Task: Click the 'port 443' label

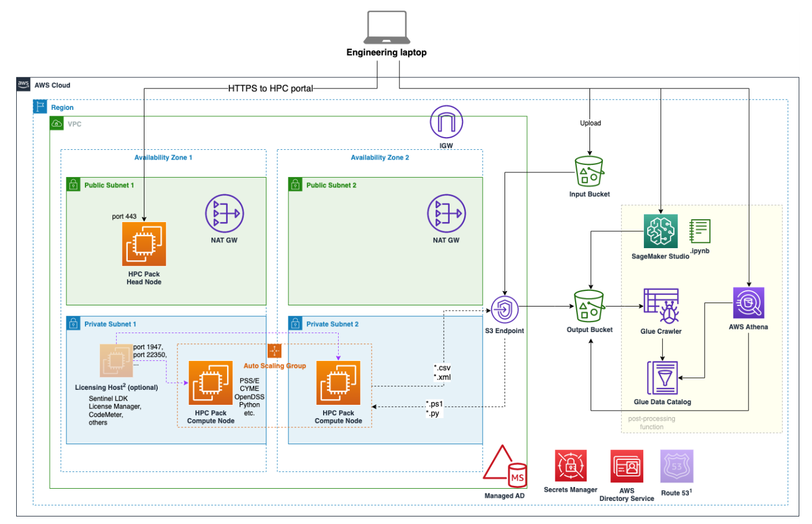Action: [124, 216]
